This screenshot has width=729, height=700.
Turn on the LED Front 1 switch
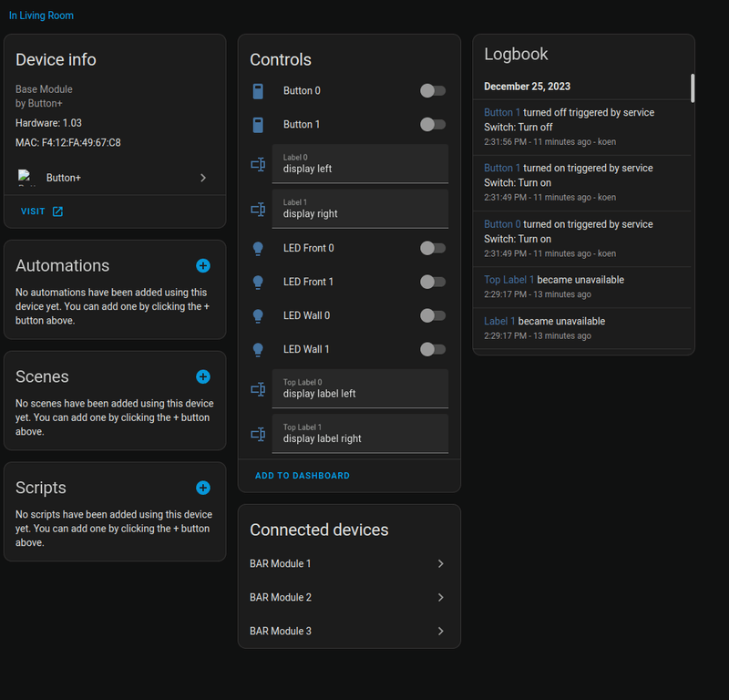coord(433,282)
